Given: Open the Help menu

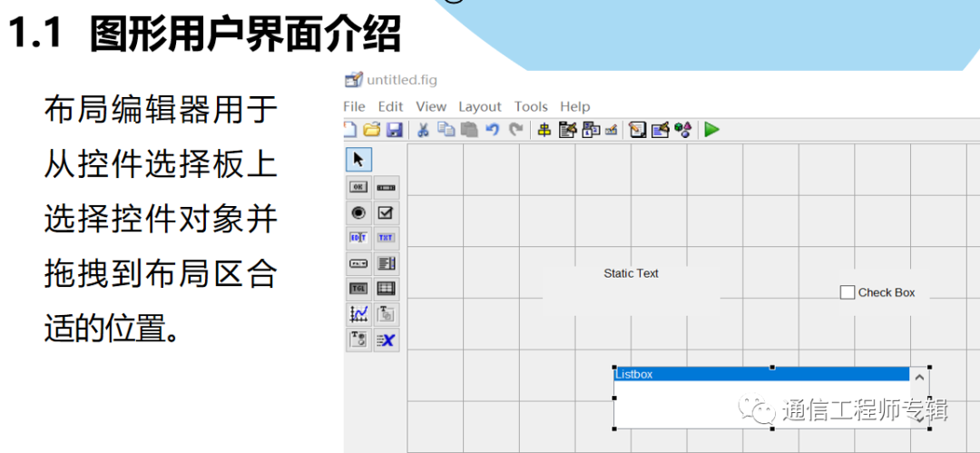Looking at the screenshot, I should point(575,107).
